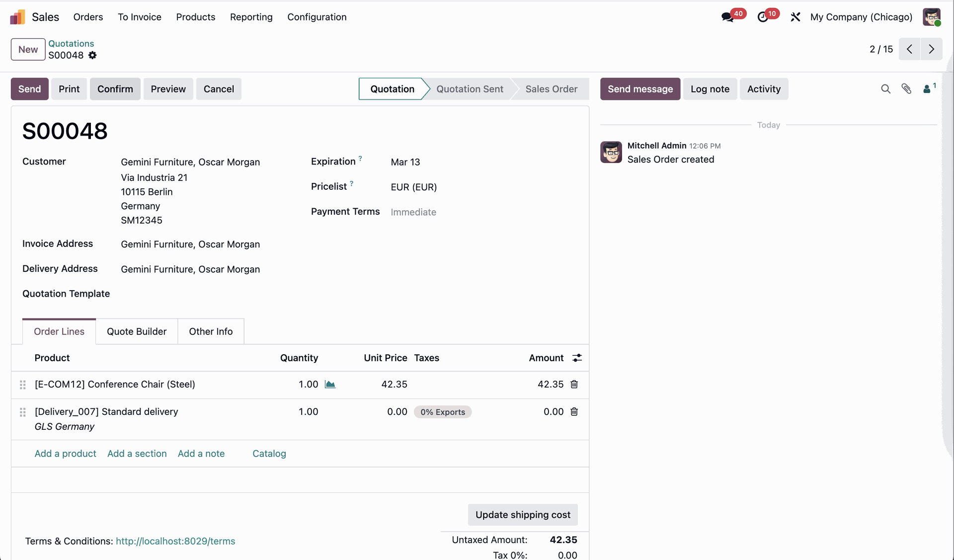Search messages in chatter
Viewport: 954px width, 560px height.
[885, 89]
